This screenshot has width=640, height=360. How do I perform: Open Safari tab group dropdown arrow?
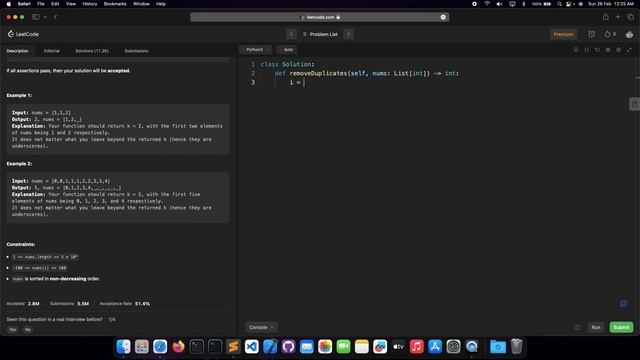point(45,17)
